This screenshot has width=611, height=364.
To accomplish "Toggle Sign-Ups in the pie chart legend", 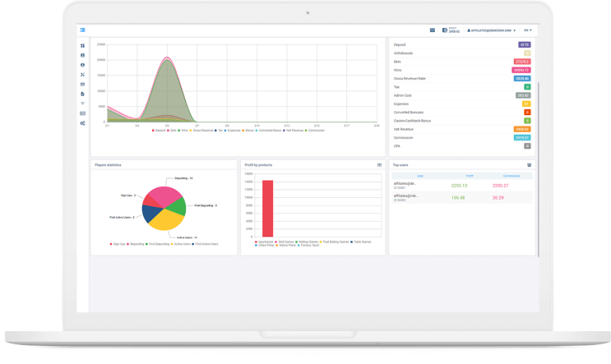I will click(118, 244).
